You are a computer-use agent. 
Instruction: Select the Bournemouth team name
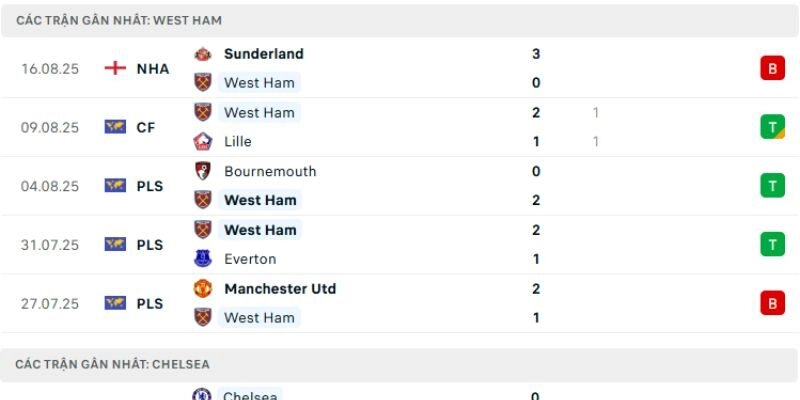click(270, 171)
